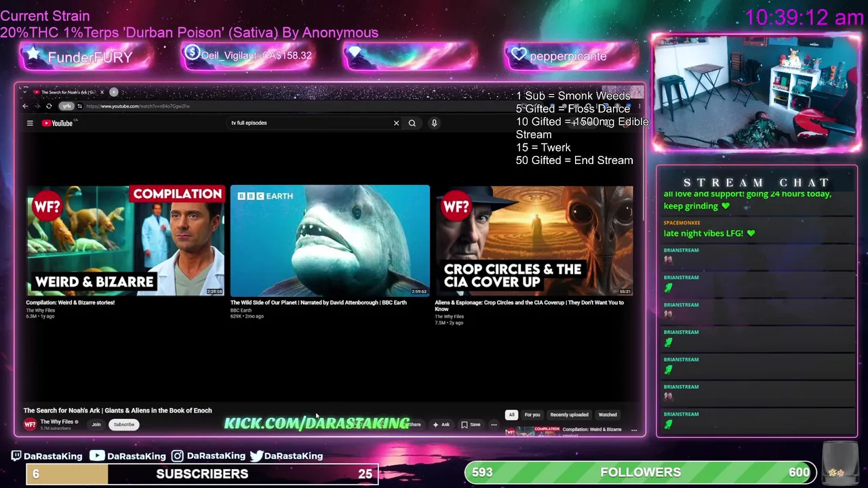Go to the YouTube home logo
Image resolution: width=868 pixels, height=488 pixels.
tap(58, 123)
